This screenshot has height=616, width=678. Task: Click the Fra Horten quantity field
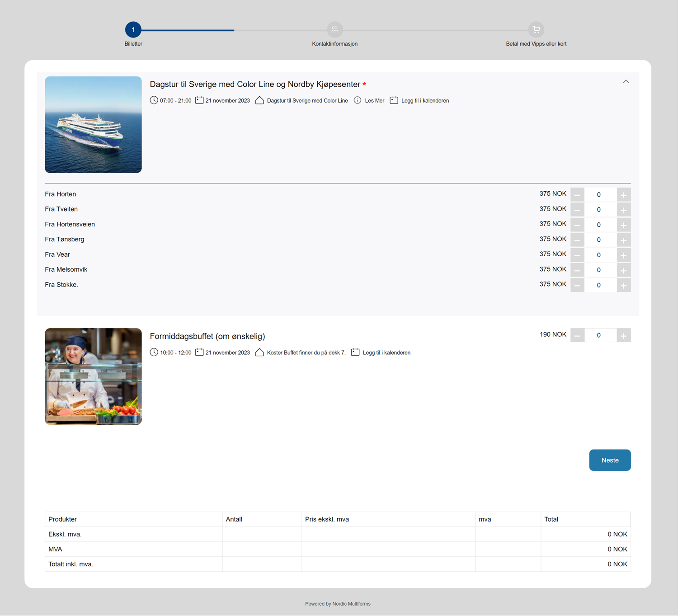click(601, 195)
